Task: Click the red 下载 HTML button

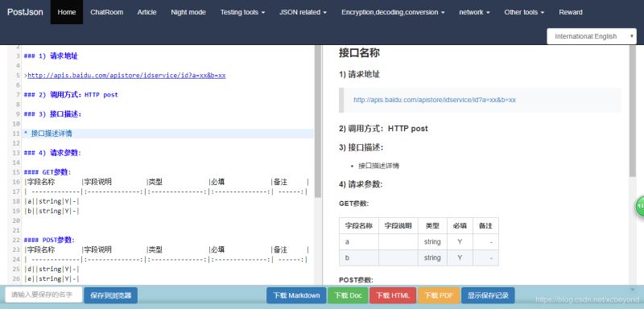Action: coord(393,295)
